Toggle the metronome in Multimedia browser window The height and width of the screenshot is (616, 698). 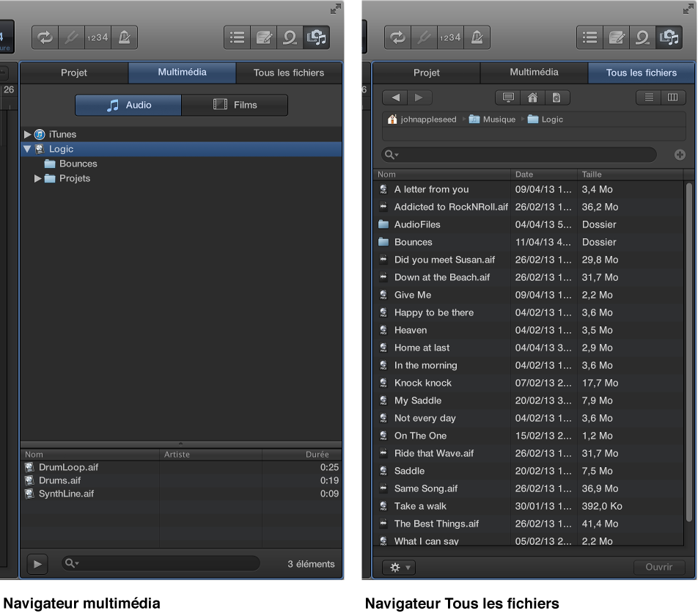[x=124, y=38]
